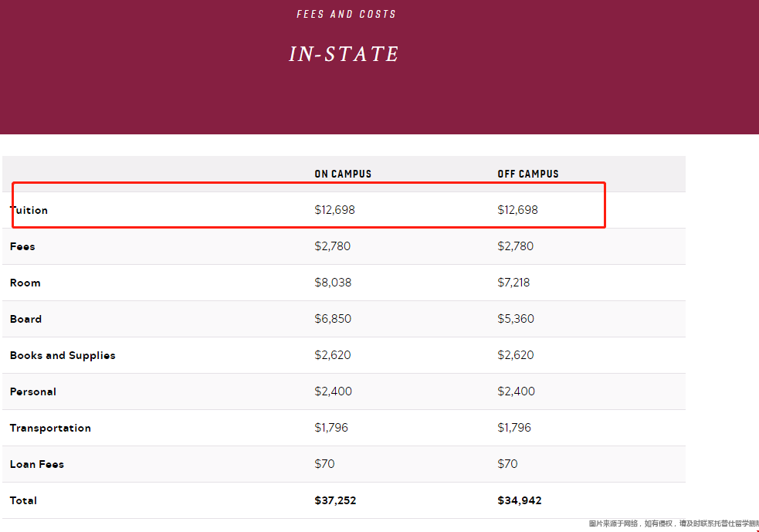759x532 pixels.
Task: Select the Fees row label
Action: tap(22, 246)
